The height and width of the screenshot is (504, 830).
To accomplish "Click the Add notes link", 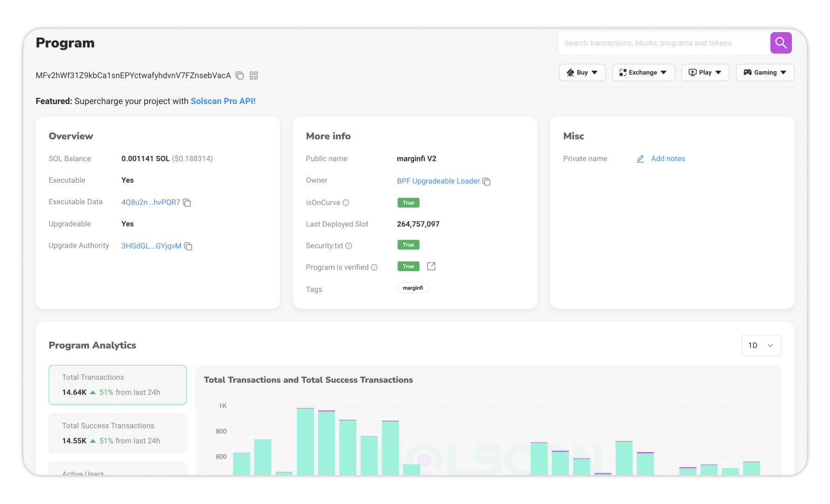I will point(668,159).
